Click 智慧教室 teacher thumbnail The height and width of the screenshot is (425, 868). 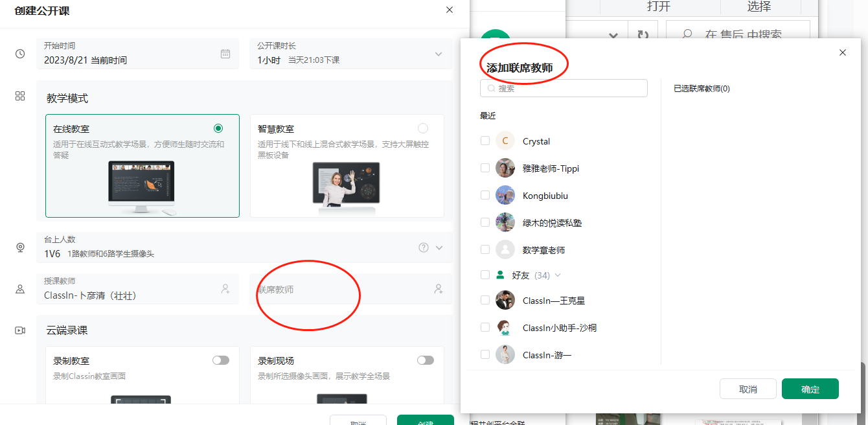click(x=347, y=188)
